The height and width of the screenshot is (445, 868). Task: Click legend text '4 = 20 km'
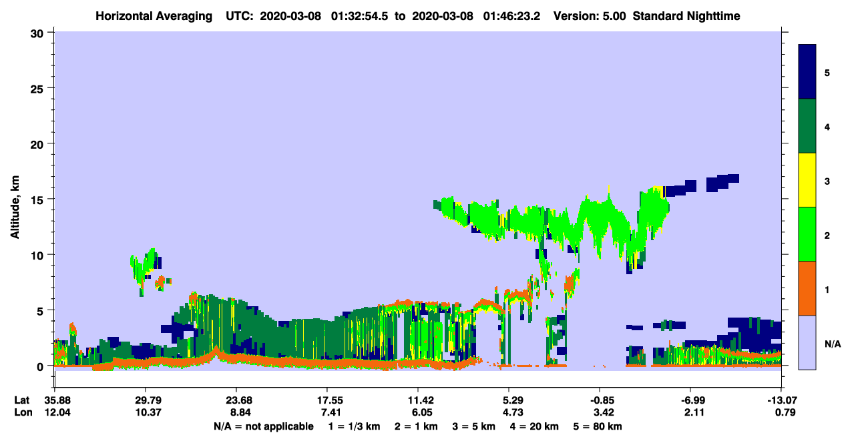534,426
